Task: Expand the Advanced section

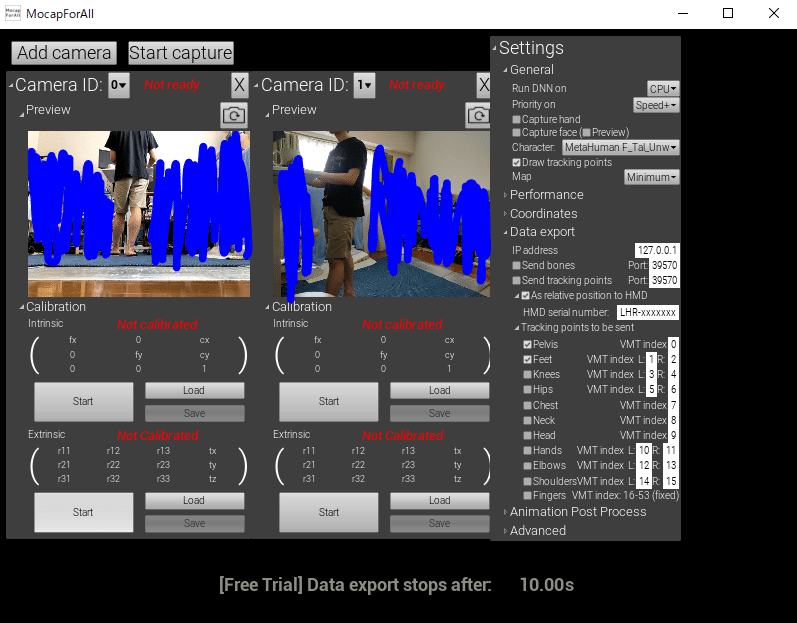Action: click(x=505, y=531)
